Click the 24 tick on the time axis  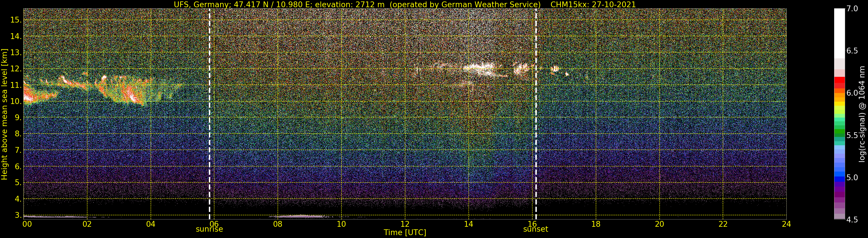[786, 224]
